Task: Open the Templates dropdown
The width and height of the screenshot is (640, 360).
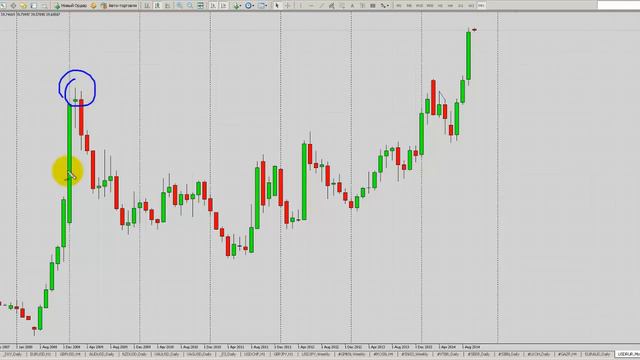Action: [262, 6]
